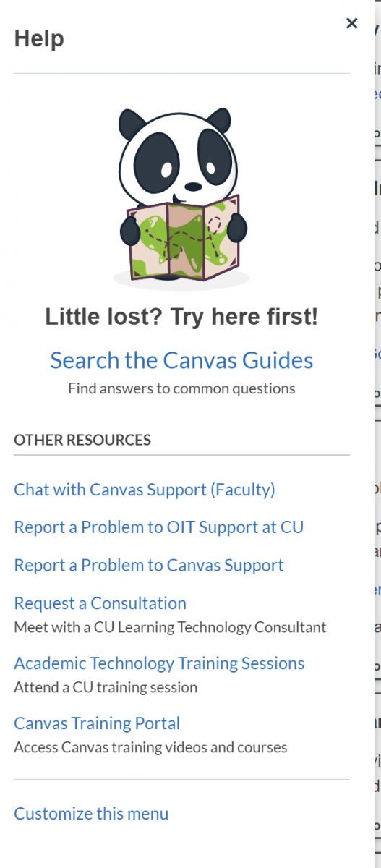This screenshot has height=868, width=381.
Task: Click the OTHER RESOURCES section header
Action: pos(82,440)
